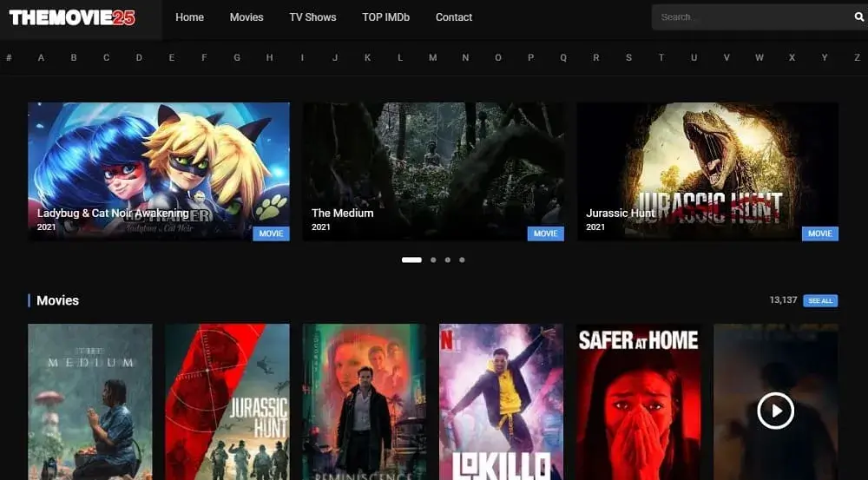Click into the Search input field

click(x=753, y=17)
